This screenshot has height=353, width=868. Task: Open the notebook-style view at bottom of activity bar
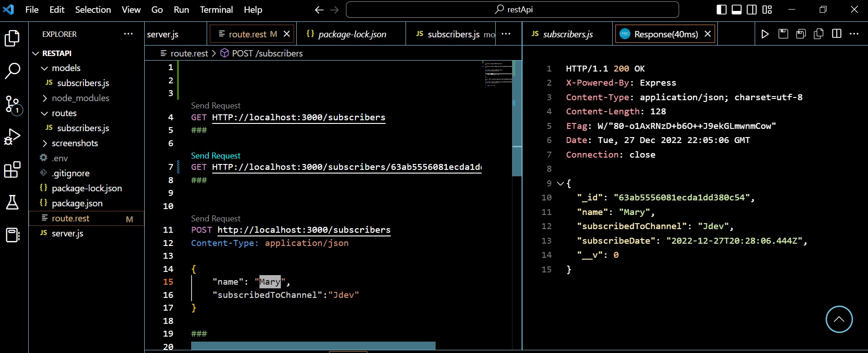12,235
